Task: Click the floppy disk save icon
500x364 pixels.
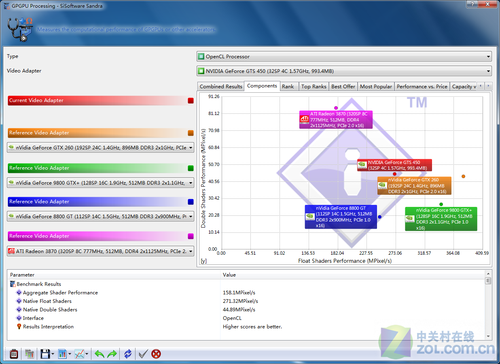Action: (45, 353)
